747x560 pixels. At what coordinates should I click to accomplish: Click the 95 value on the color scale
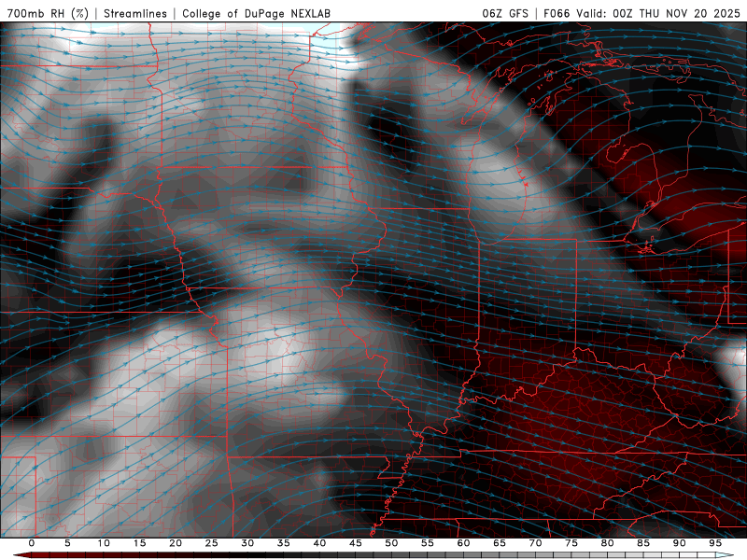(x=715, y=543)
